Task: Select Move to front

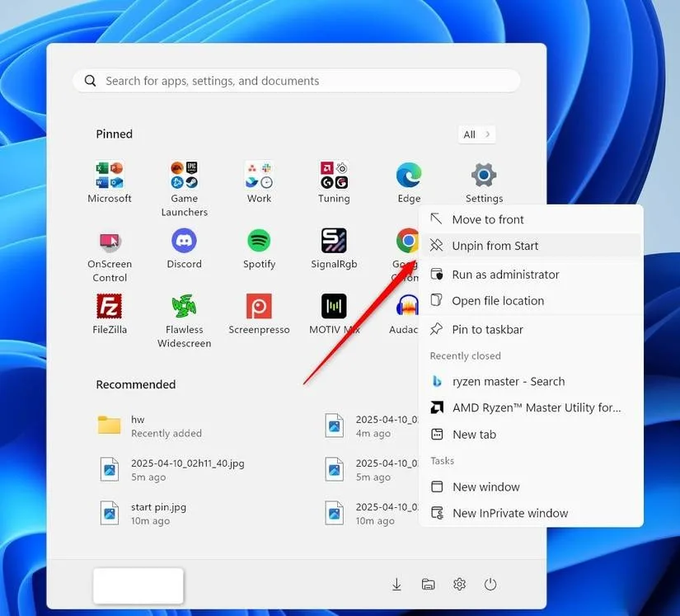Action: 532,219
